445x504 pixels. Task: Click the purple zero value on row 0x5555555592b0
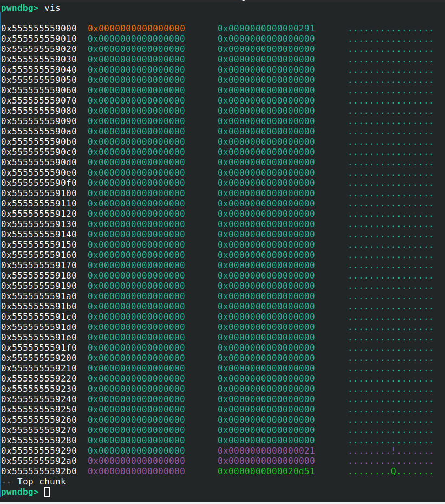136,471
